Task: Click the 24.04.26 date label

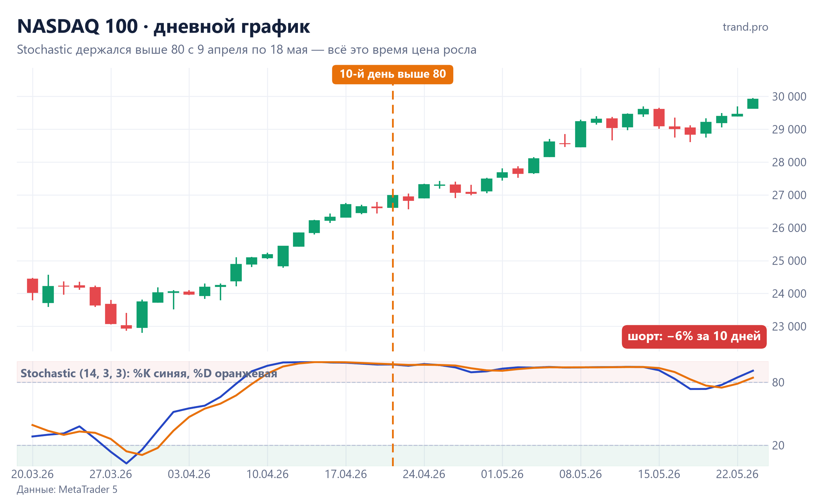Action: (424, 474)
